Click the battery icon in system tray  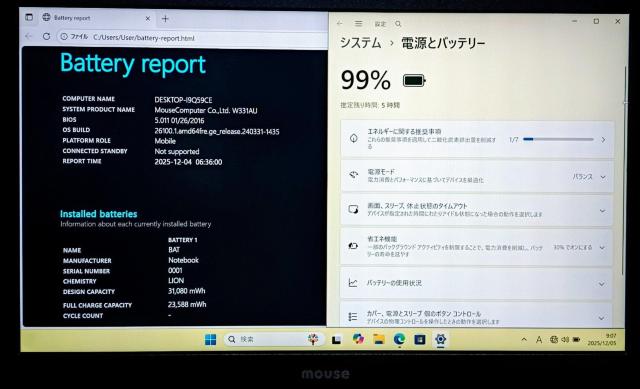coord(576,339)
